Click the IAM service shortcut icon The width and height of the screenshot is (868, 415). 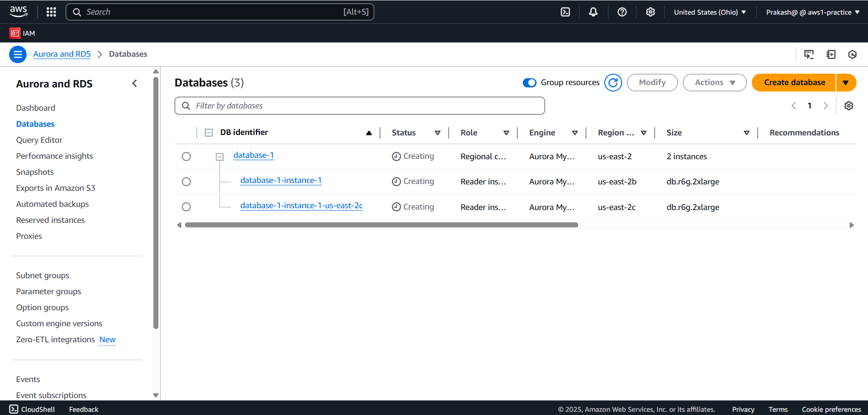point(15,33)
